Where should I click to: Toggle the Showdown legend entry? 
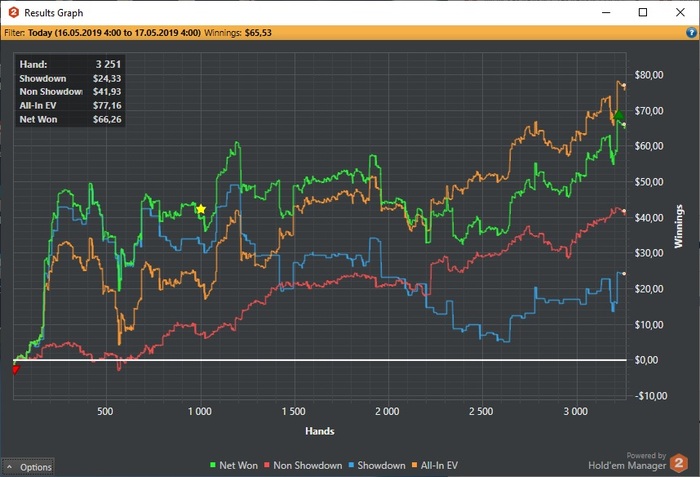[377, 465]
